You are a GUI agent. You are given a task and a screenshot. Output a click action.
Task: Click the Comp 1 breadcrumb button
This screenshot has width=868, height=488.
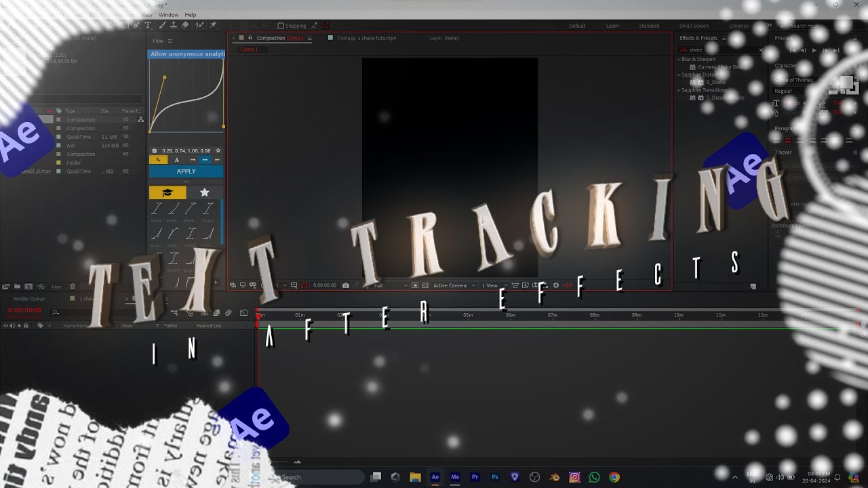(249, 49)
